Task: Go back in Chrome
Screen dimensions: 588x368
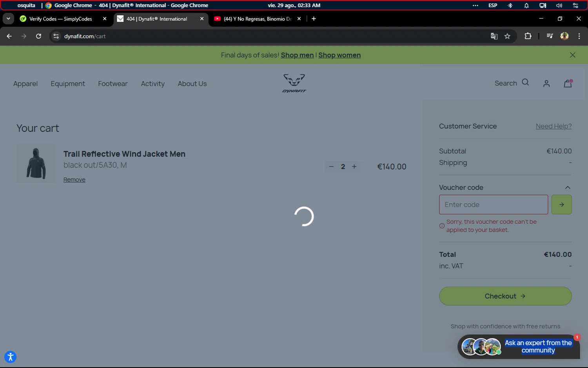Action: [9, 36]
